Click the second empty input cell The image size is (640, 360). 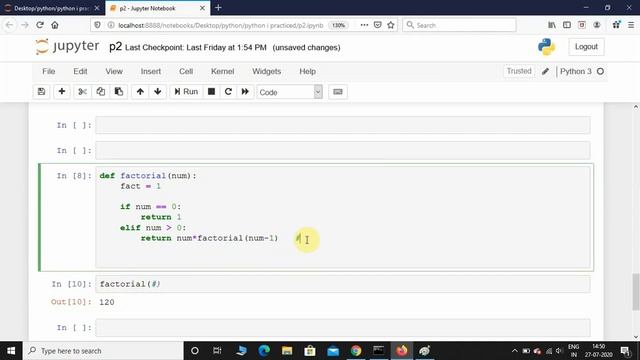click(343, 151)
